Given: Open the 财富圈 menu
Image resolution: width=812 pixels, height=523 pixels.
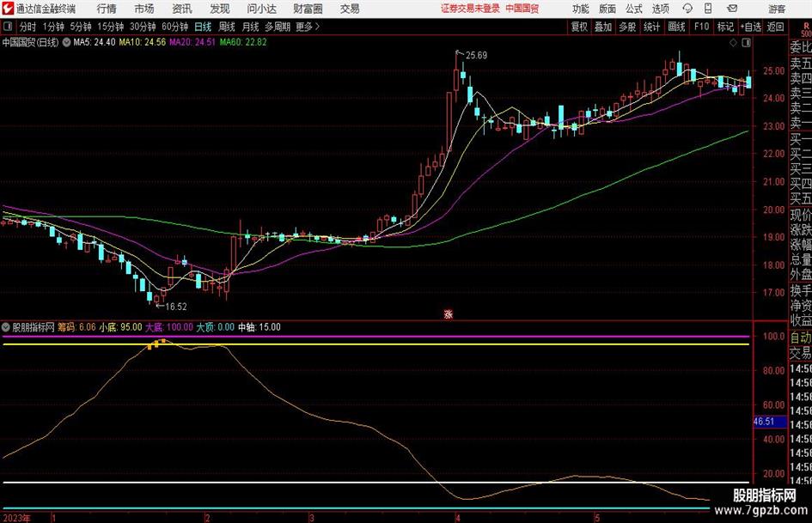Looking at the screenshot, I should (308, 9).
